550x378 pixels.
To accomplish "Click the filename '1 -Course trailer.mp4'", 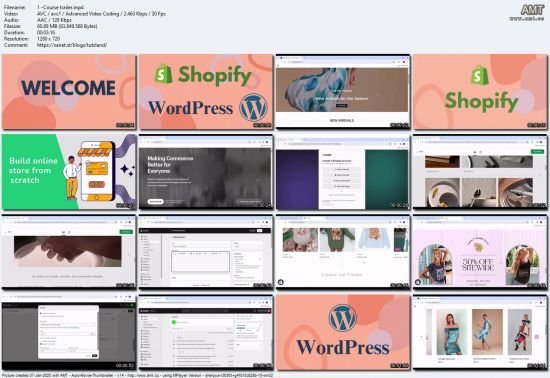I will (x=60, y=7).
